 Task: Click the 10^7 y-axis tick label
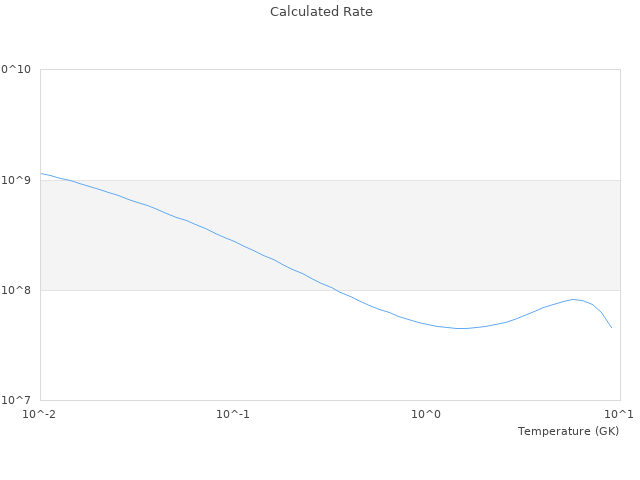click(16, 400)
